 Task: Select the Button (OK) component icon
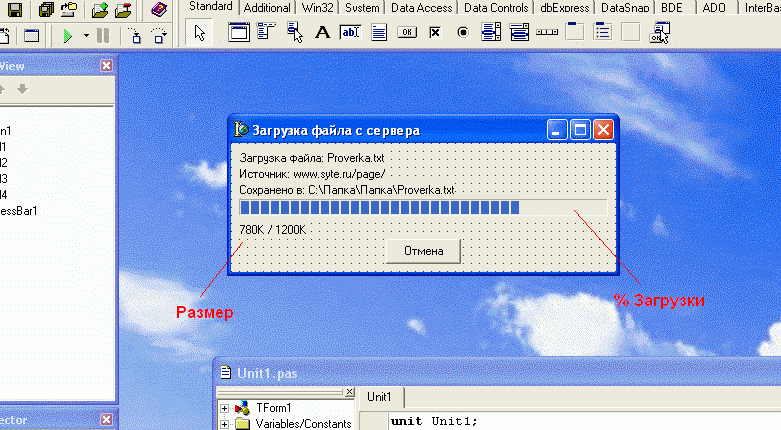407,33
